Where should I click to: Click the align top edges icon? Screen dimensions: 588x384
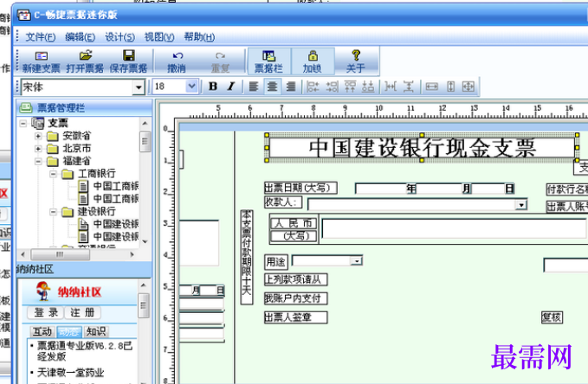click(350, 86)
